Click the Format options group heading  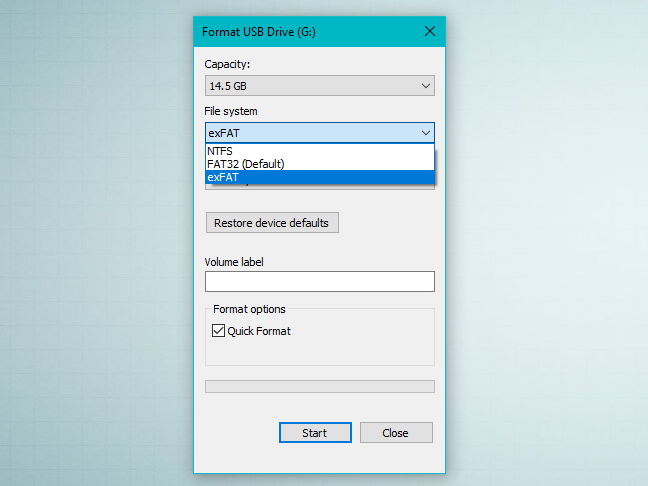[249, 309]
